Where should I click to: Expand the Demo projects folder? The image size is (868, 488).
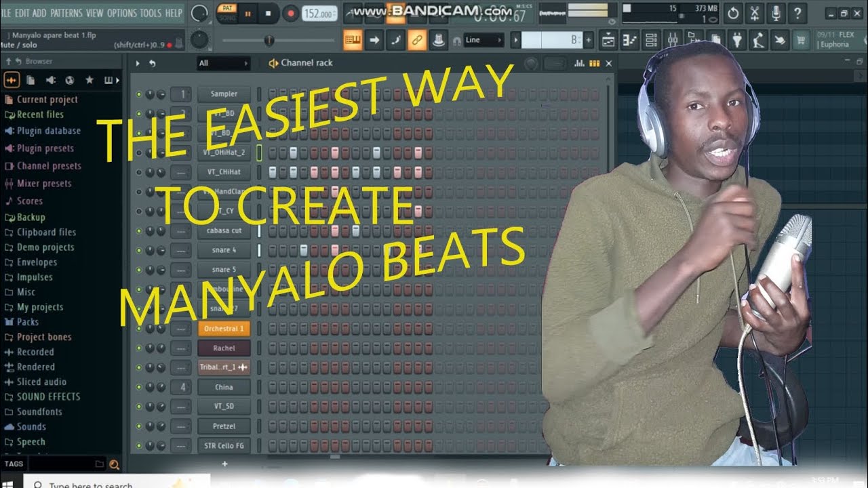pyautogui.click(x=45, y=247)
